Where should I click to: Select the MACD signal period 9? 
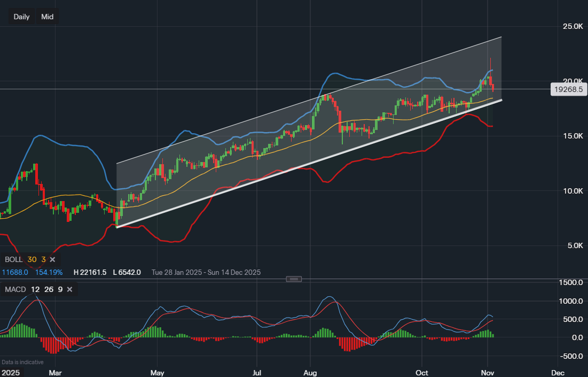point(60,289)
